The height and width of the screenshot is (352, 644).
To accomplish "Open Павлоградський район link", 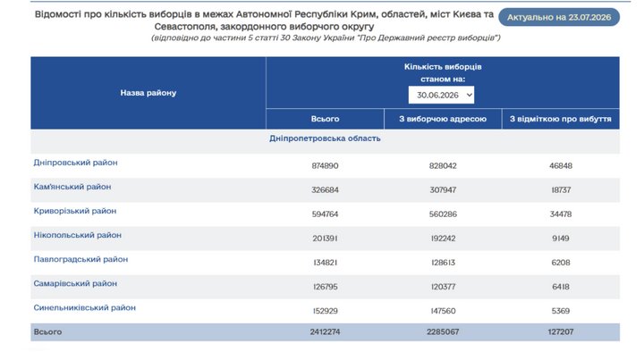I will tap(80, 259).
